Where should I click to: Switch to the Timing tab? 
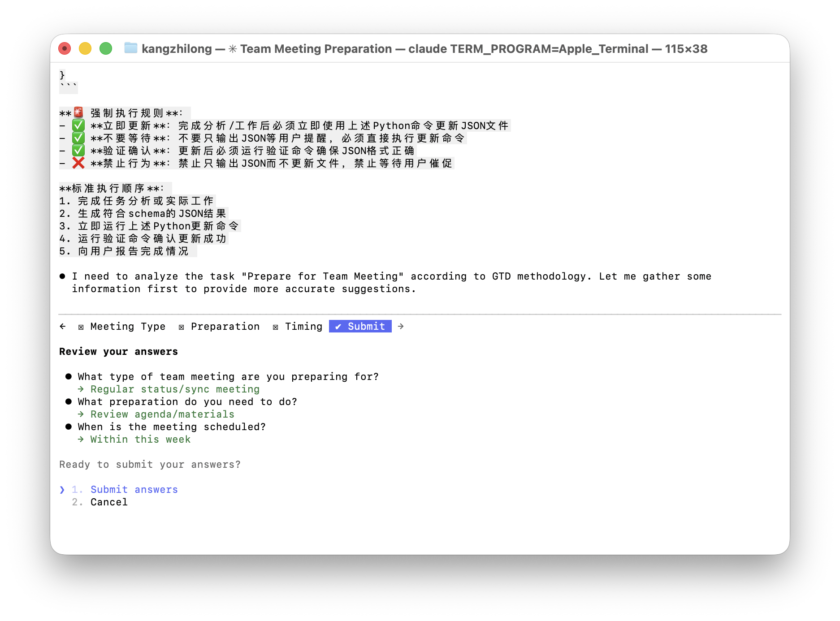[x=304, y=326]
